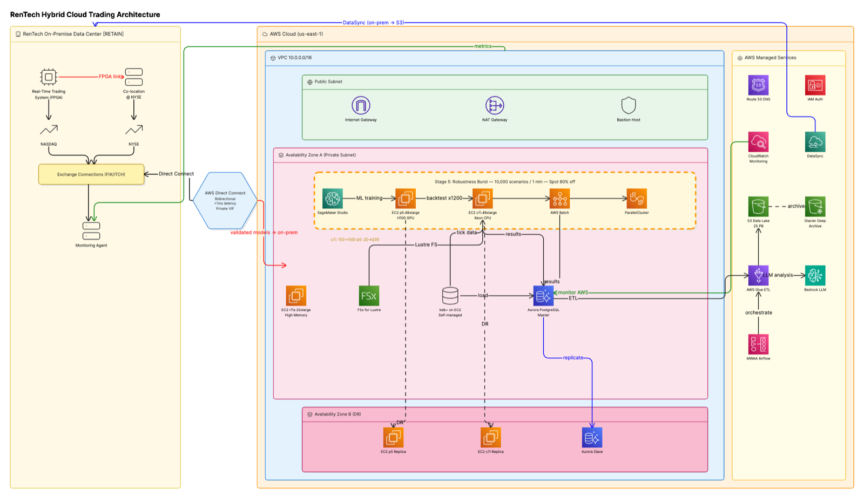Select the AWS Direct Connect hexagon node
Screen dimensions: 864x504
tap(225, 200)
